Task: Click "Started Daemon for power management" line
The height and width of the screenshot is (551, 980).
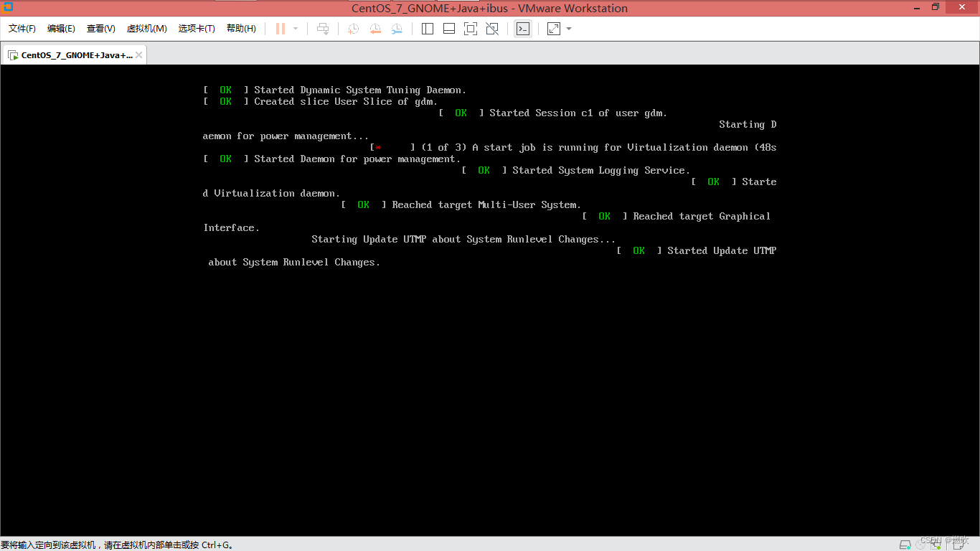Action: coord(332,159)
